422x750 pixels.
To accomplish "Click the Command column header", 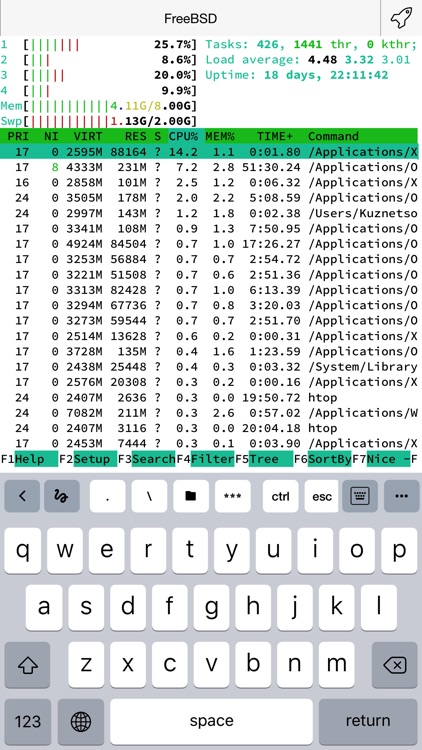I will pyautogui.click(x=333, y=136).
